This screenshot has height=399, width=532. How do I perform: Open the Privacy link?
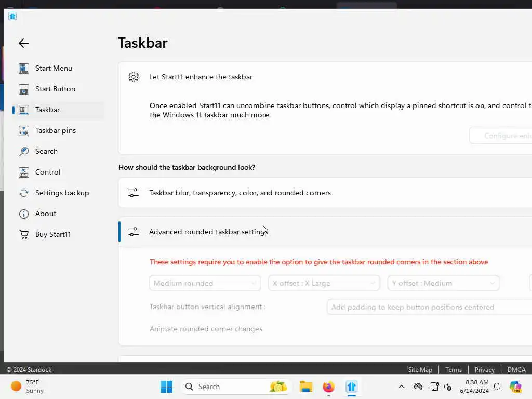click(x=485, y=370)
